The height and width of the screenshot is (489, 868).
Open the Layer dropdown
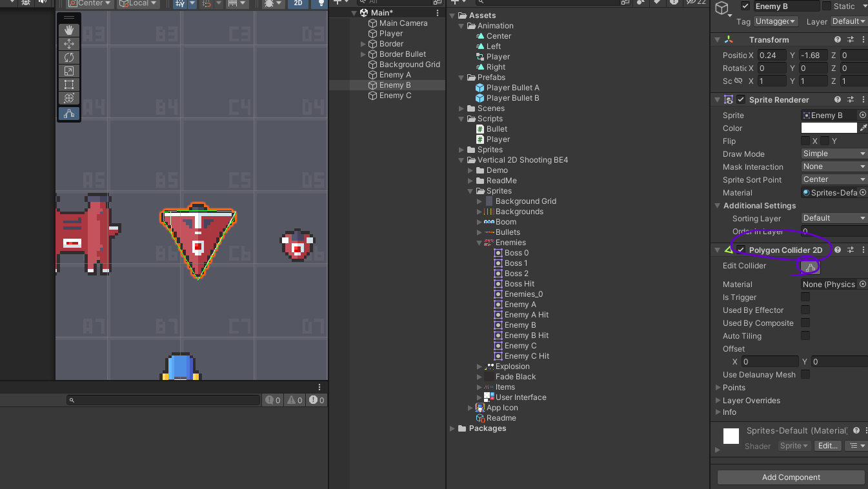849,21
